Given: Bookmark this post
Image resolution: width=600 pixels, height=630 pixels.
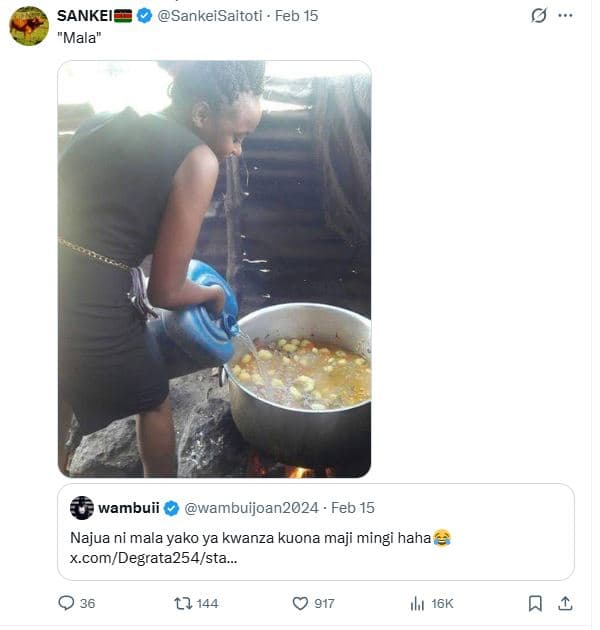Looking at the screenshot, I should point(535,603).
